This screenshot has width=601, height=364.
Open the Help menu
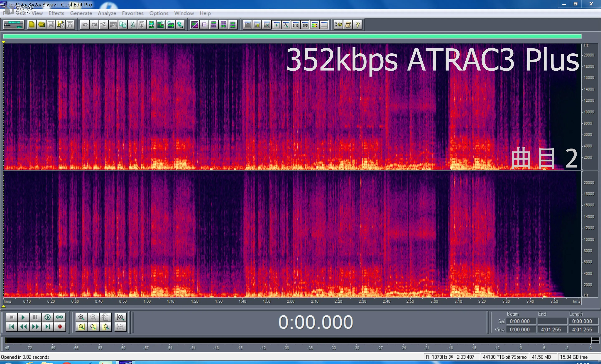(x=205, y=13)
